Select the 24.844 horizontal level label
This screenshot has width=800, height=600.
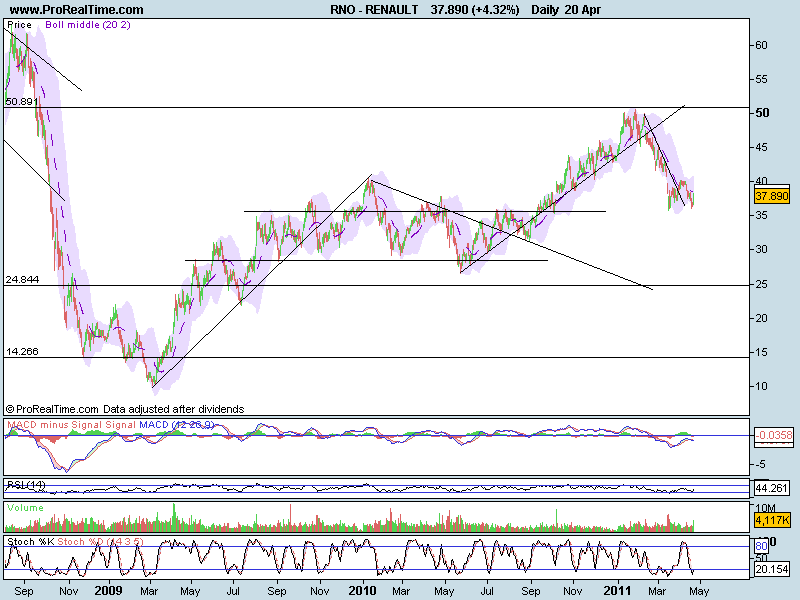click(x=22, y=280)
